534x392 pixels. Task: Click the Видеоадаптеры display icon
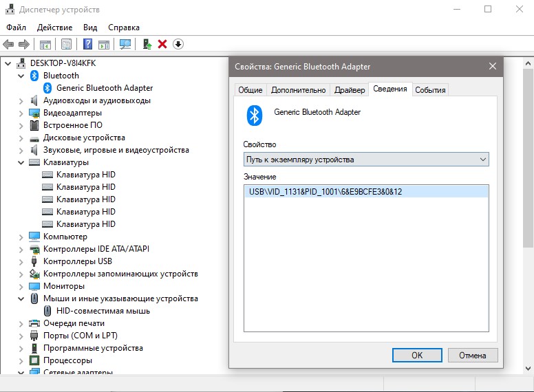34,113
